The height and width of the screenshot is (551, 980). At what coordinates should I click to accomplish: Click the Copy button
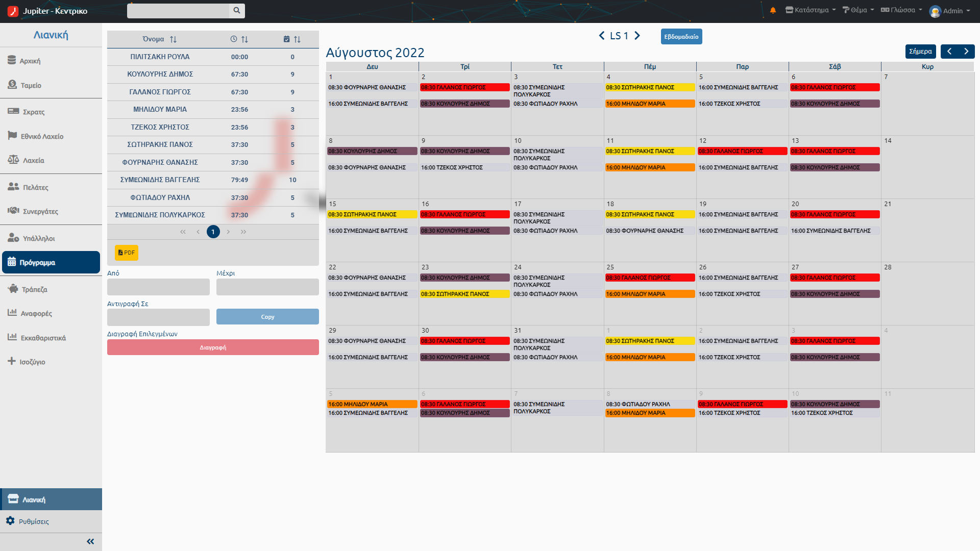pos(267,317)
